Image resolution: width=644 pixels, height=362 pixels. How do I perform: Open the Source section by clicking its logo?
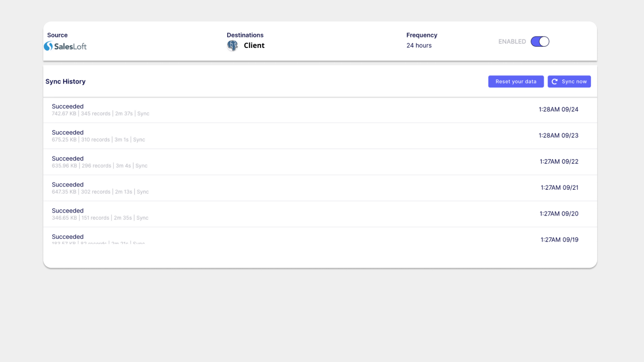(x=65, y=46)
